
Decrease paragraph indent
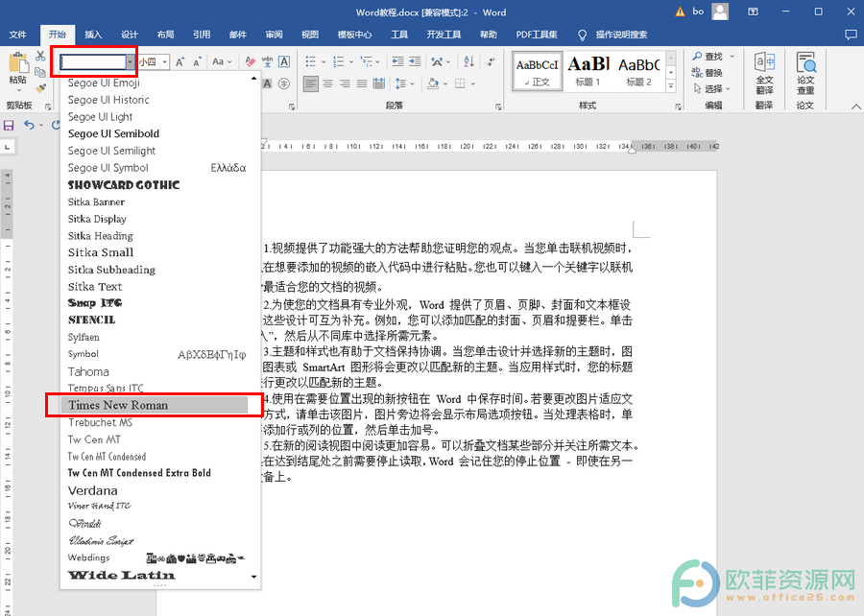coord(397,61)
